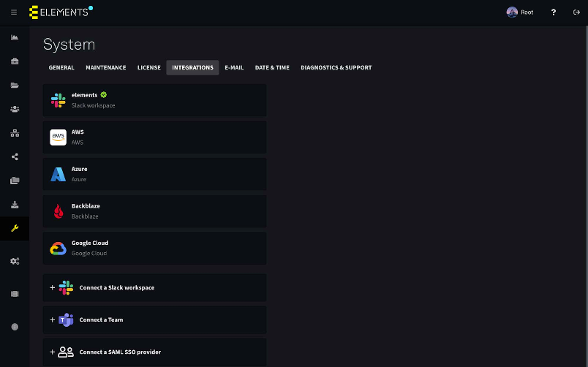Open the folder sidebar icon
588x367 pixels.
tap(15, 85)
